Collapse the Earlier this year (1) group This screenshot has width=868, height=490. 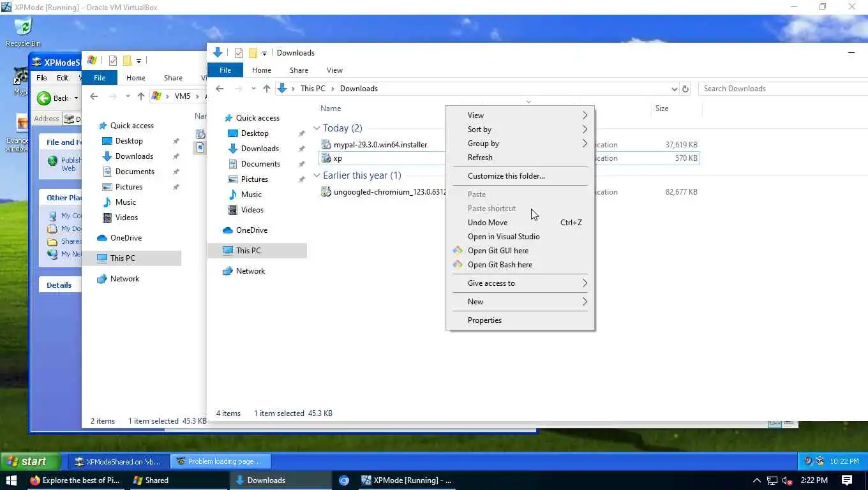(x=317, y=175)
